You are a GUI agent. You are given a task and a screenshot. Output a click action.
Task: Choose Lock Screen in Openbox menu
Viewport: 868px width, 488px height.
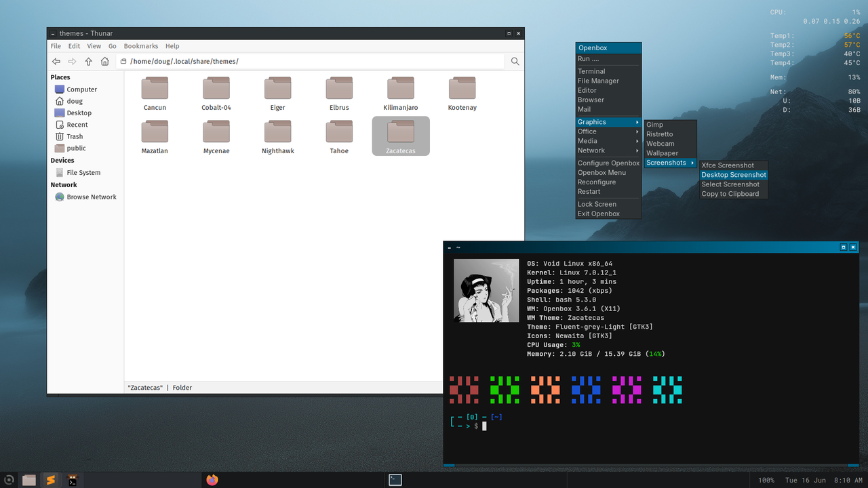tap(608, 204)
